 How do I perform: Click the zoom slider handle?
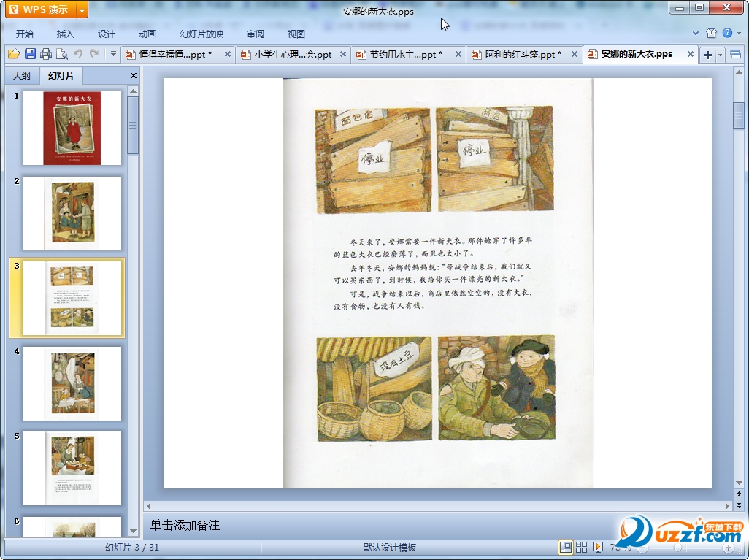click(x=677, y=548)
